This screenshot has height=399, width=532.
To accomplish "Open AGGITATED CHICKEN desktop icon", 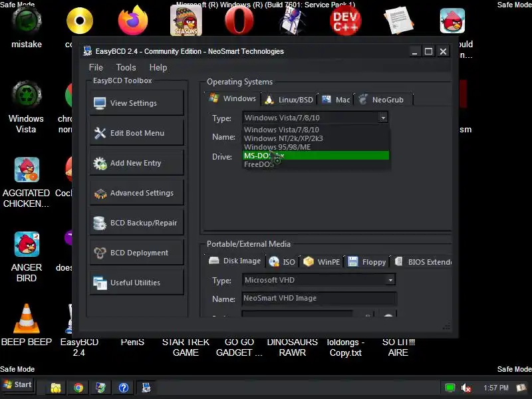I will (x=27, y=182).
